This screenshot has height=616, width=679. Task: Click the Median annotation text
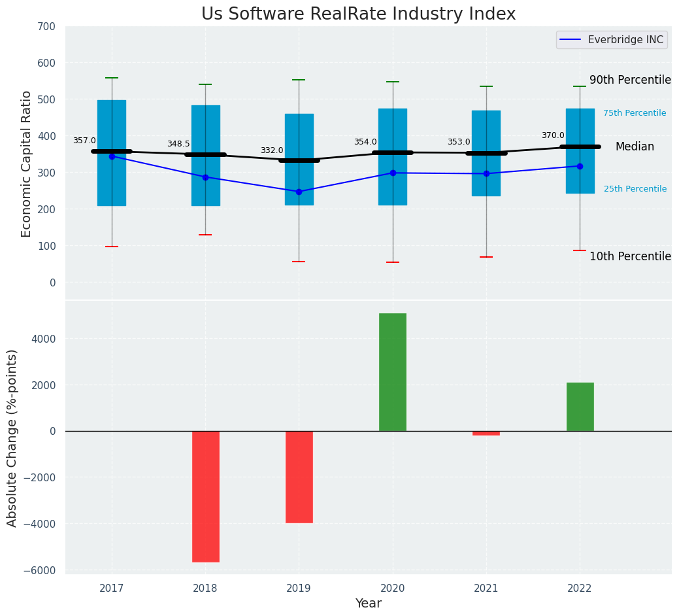635,147
